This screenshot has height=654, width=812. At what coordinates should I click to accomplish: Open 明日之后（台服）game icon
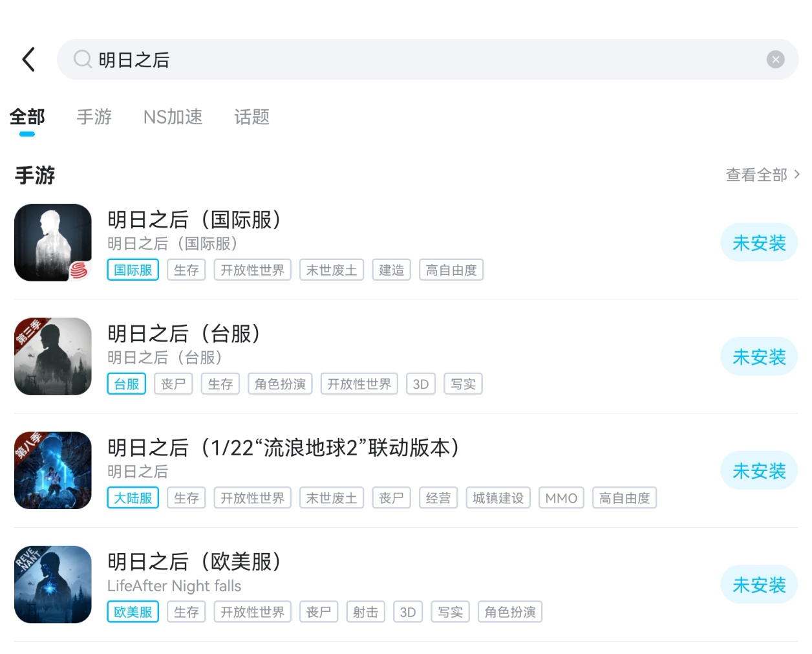(53, 356)
